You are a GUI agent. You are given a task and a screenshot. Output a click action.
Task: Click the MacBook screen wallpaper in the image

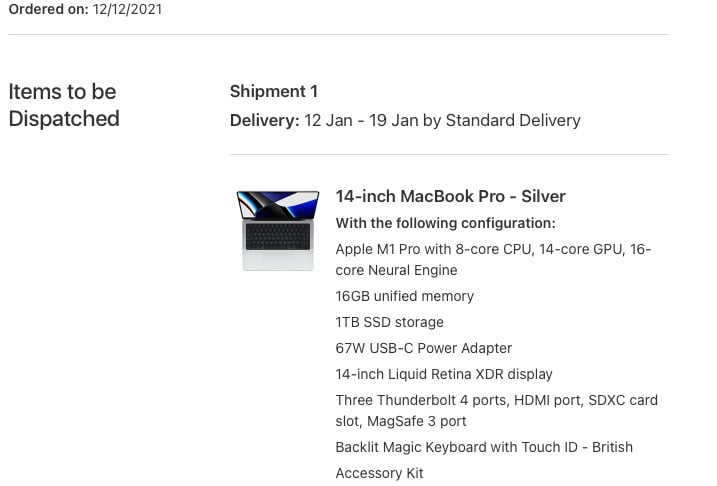[x=278, y=205]
